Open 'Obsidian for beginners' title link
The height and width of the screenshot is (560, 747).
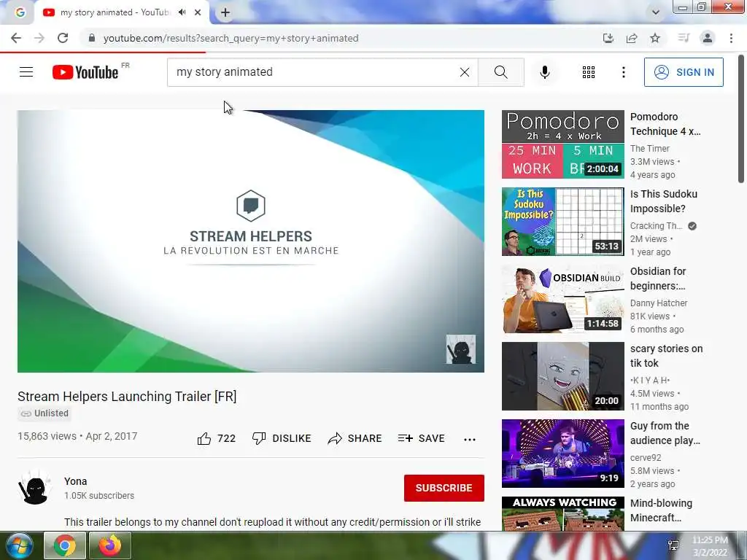pyautogui.click(x=658, y=278)
